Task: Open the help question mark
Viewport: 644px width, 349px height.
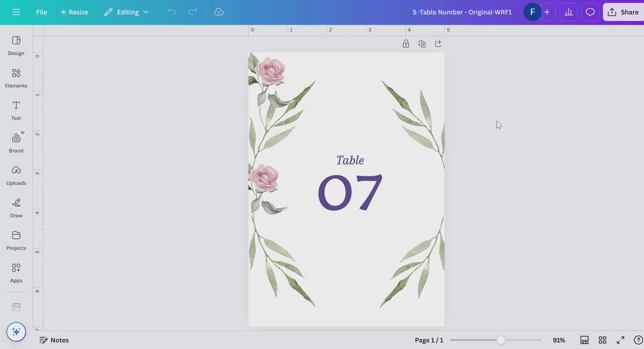Action: coord(638,340)
